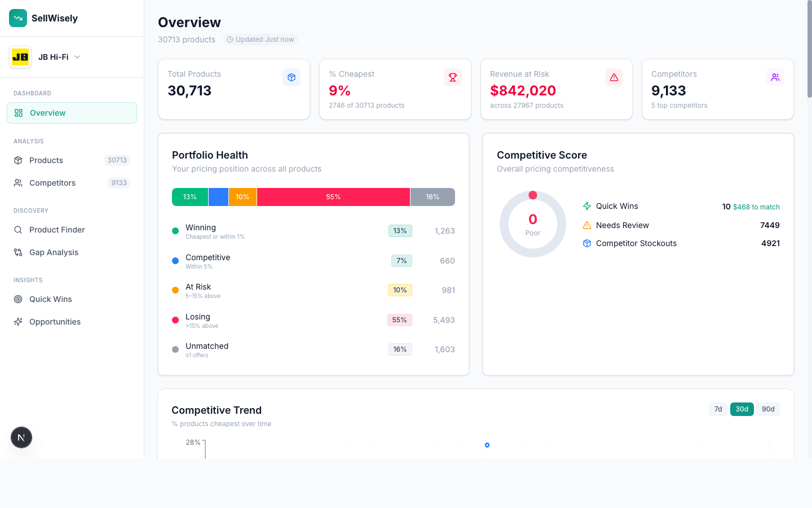812x508 pixels.
Task: Click the Competitors people icon in sidebar
Action: tap(18, 183)
